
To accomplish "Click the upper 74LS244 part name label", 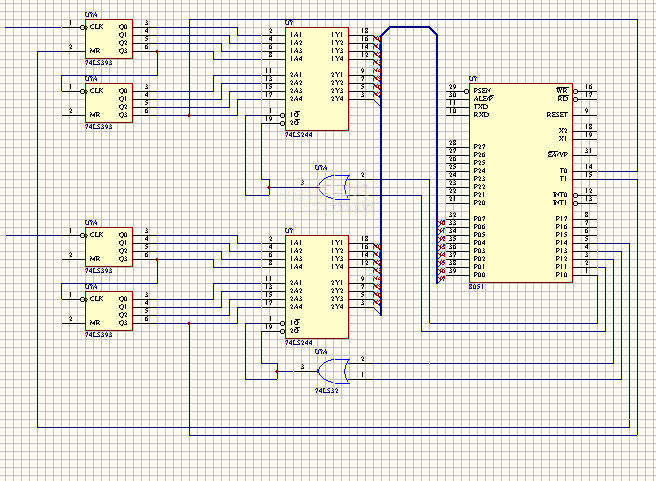I will click(297, 135).
